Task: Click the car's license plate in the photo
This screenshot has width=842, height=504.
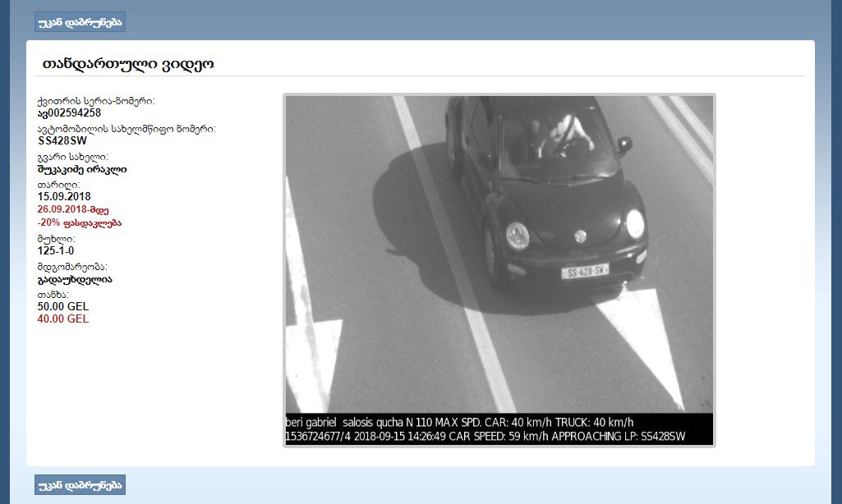Action: 584,271
